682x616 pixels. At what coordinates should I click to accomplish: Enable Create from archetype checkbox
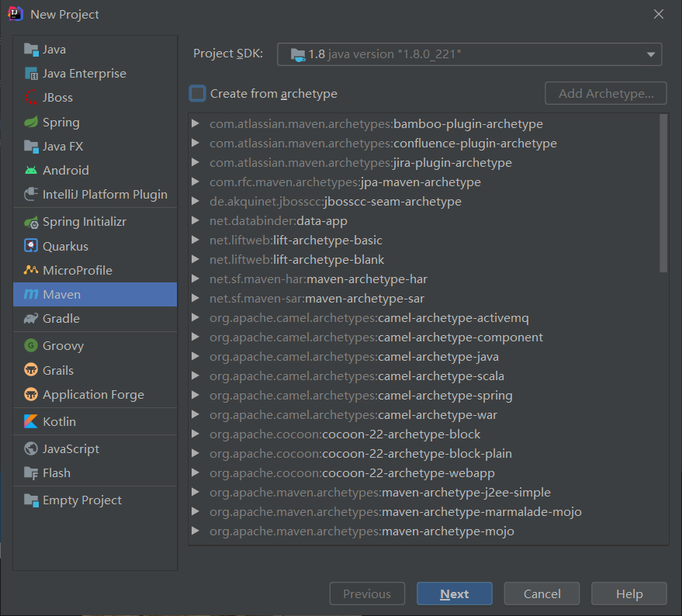coord(198,94)
